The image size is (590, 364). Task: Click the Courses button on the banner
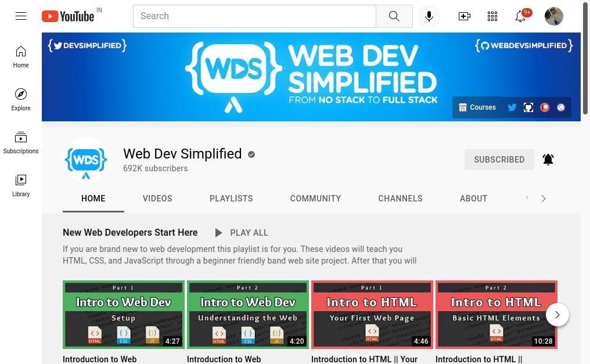coord(477,107)
